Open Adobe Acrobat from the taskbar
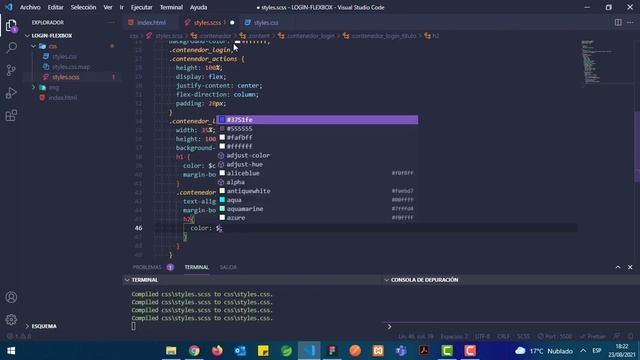 (x=424, y=351)
